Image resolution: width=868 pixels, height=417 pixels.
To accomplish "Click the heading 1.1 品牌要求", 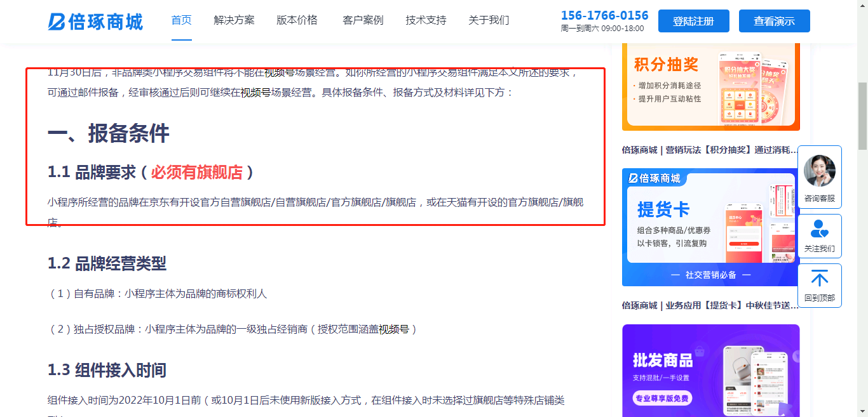I will pos(151,172).
